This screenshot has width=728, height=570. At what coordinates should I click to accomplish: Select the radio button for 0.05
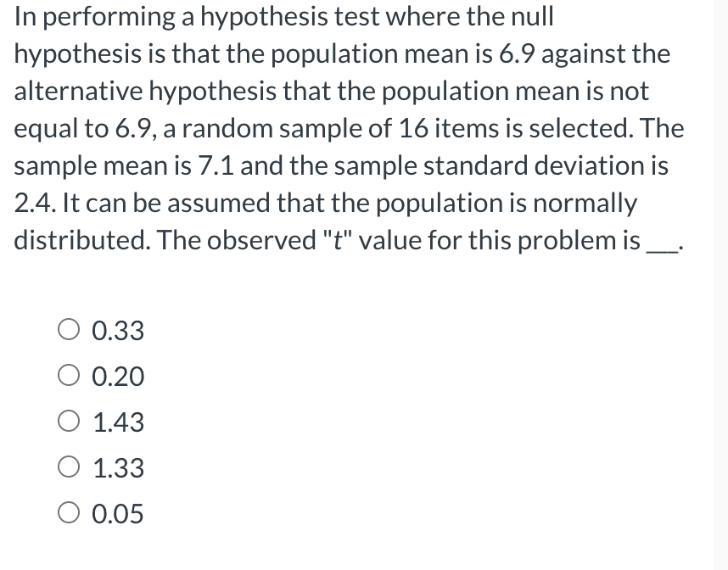(69, 513)
